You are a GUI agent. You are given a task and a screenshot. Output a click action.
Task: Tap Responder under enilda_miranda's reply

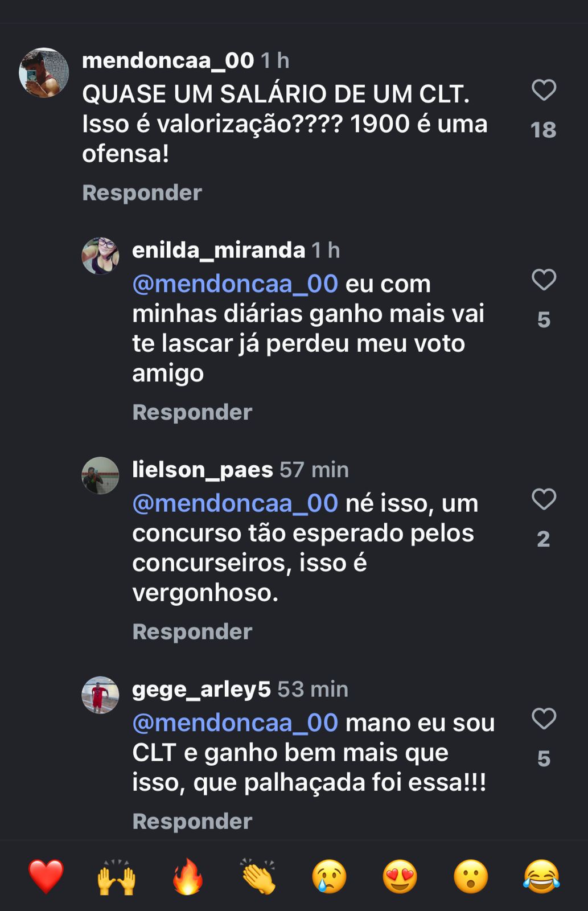pos(192,412)
